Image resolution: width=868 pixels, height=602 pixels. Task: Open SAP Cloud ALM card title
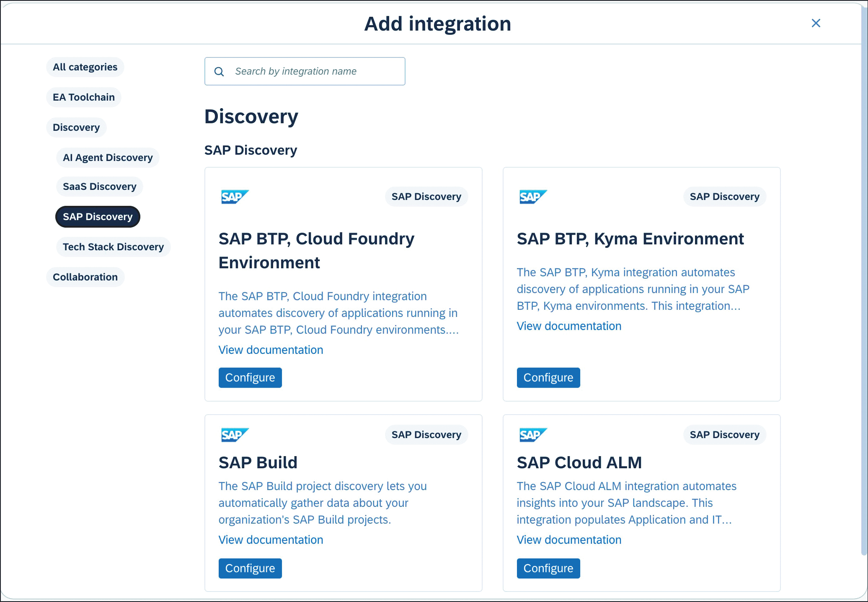[x=579, y=463]
